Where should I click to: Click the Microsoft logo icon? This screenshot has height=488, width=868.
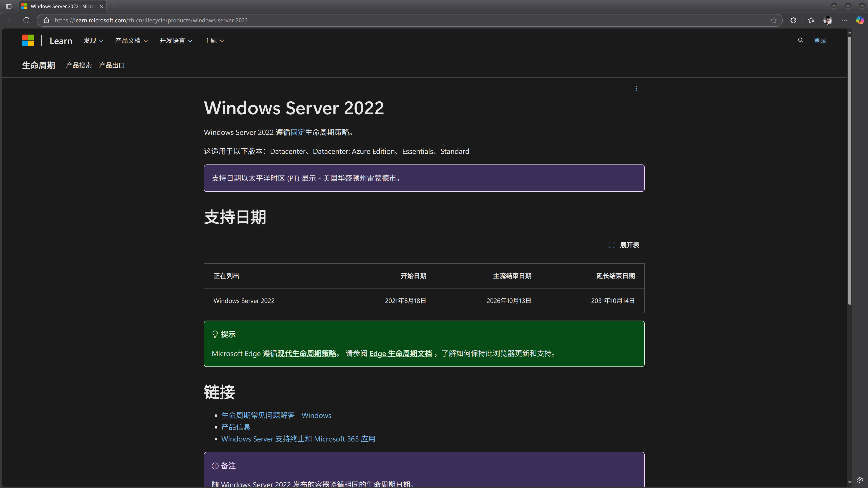[28, 40]
